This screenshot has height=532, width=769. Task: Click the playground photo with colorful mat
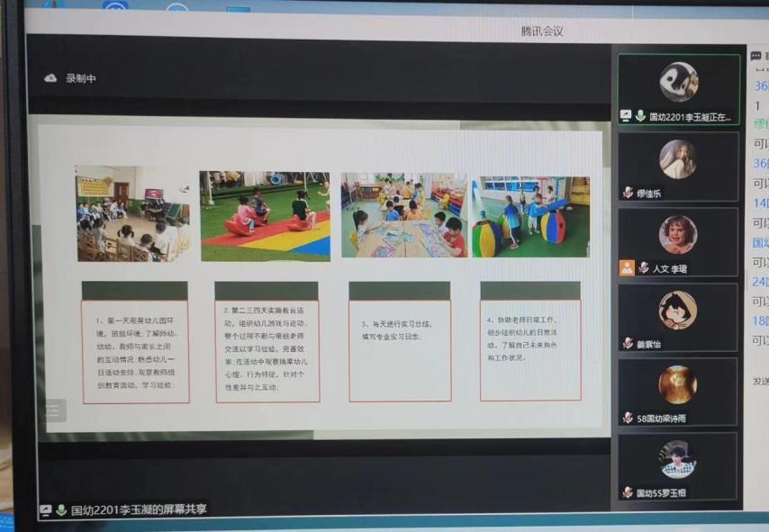pyautogui.click(x=265, y=216)
